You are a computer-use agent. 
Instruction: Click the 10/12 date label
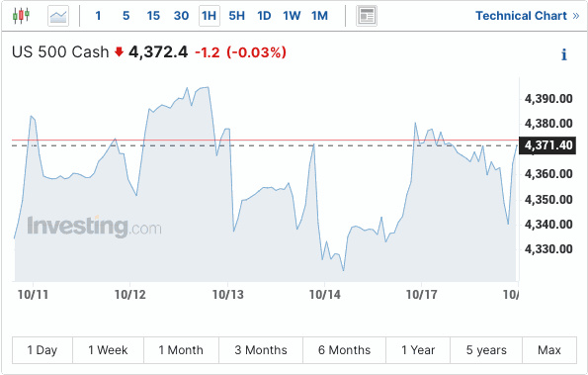(x=130, y=295)
